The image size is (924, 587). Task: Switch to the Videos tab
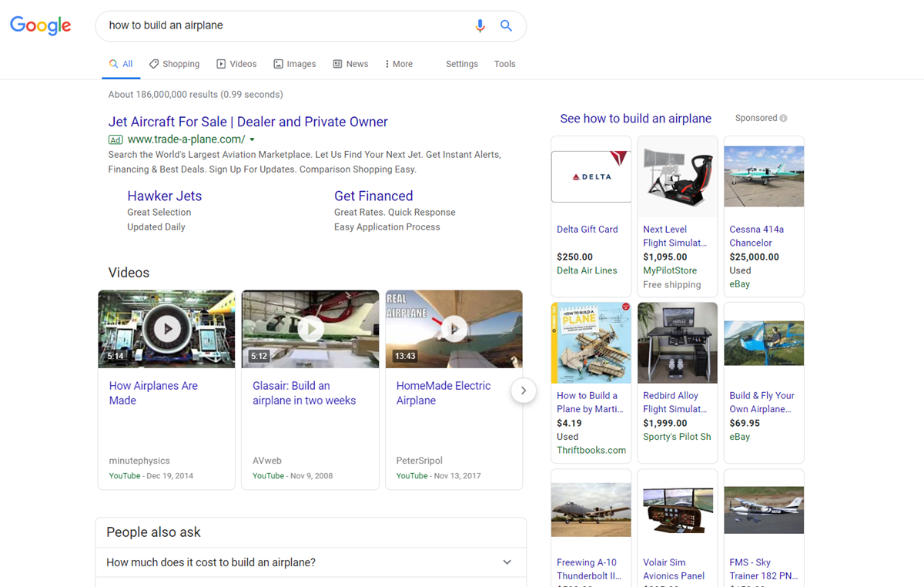tap(236, 64)
